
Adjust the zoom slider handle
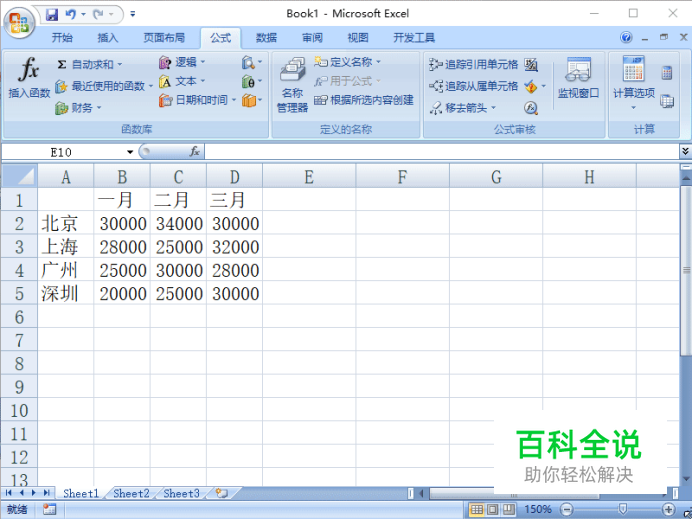coord(622,510)
